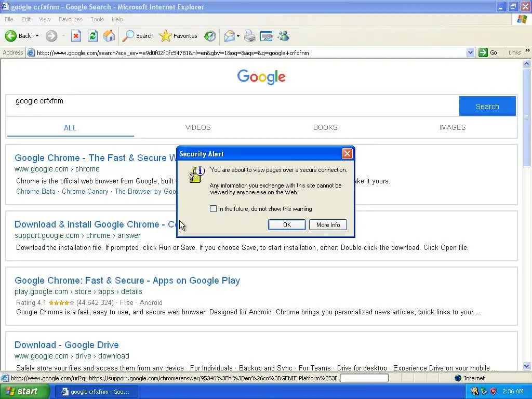Click the 'google crfxfnm' taskbar button

coord(96,392)
